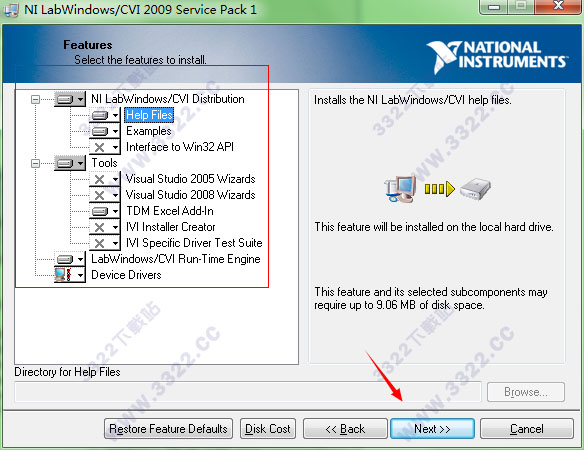Proceed with the Next >> button
The height and width of the screenshot is (450, 584).
[432, 429]
